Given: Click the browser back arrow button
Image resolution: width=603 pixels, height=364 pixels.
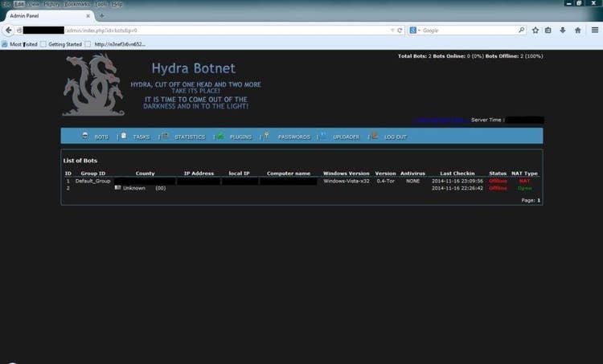Looking at the screenshot, I should pyautogui.click(x=8, y=30).
